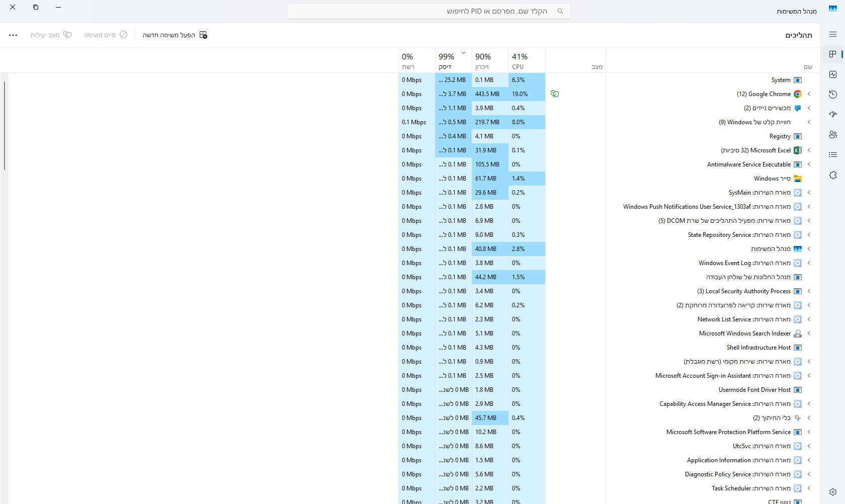Click the Microsoft Excel process icon
This screenshot has height=504, width=845.
tap(798, 150)
